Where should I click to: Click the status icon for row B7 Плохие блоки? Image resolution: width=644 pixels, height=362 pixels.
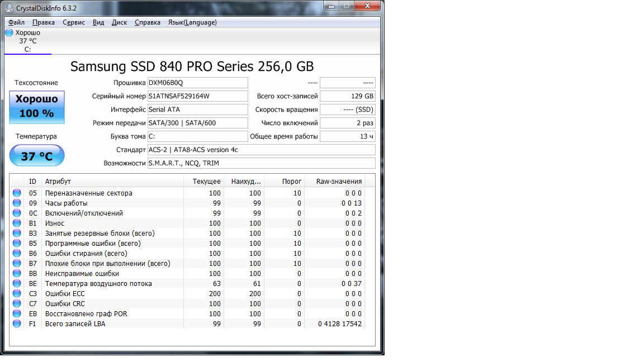pyautogui.click(x=17, y=263)
